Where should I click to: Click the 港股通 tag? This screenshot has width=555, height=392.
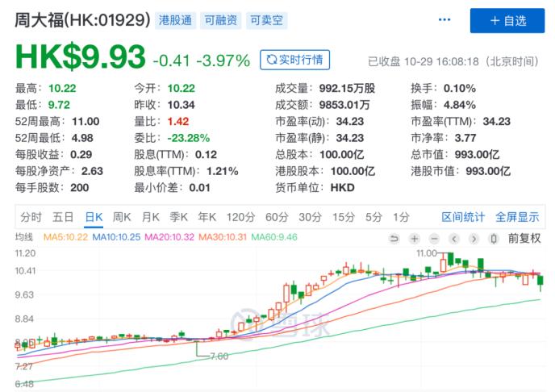coord(175,20)
